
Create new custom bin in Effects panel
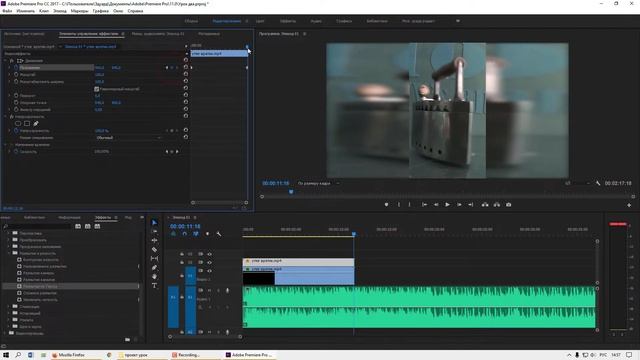point(128,339)
